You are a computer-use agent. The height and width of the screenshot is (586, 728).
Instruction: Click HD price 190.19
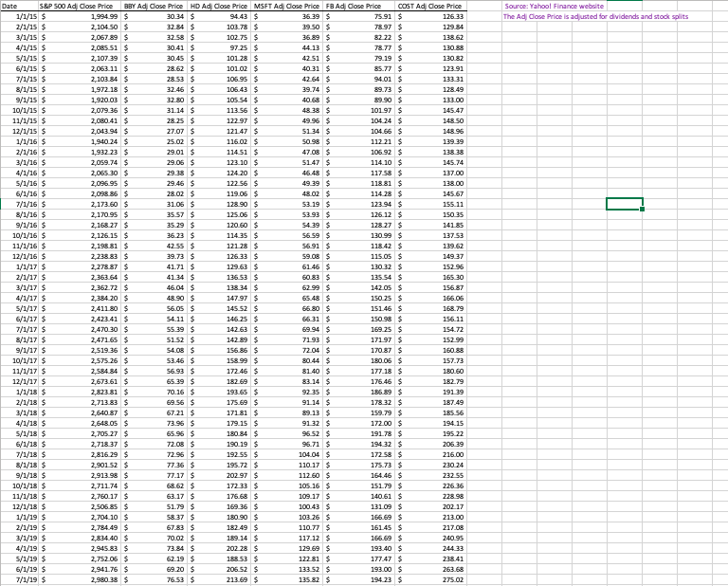click(219, 444)
